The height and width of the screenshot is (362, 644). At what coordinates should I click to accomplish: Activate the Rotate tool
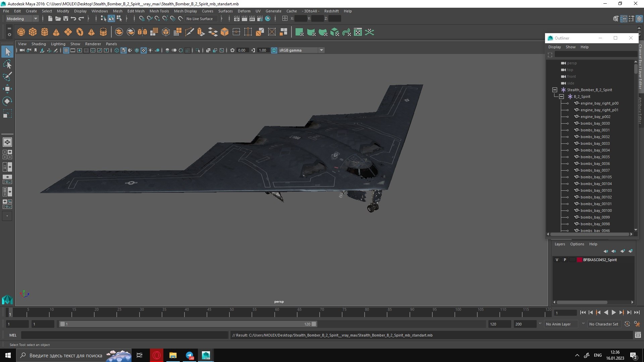[7, 101]
